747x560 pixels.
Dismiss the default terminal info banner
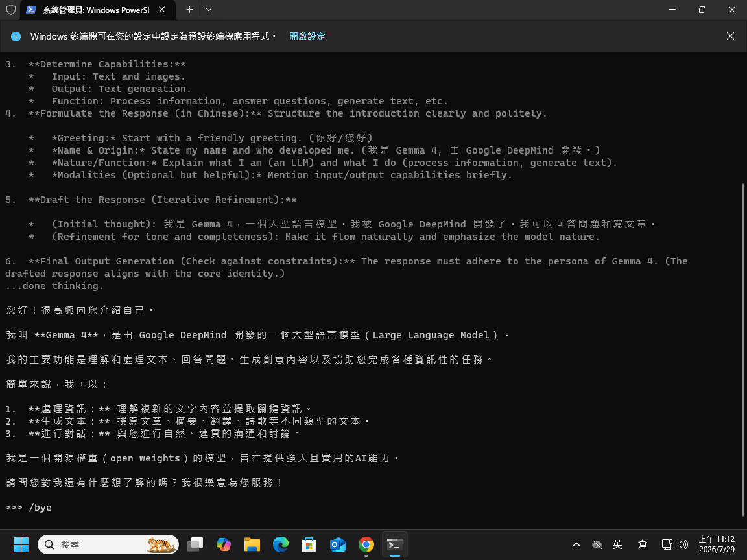click(730, 36)
